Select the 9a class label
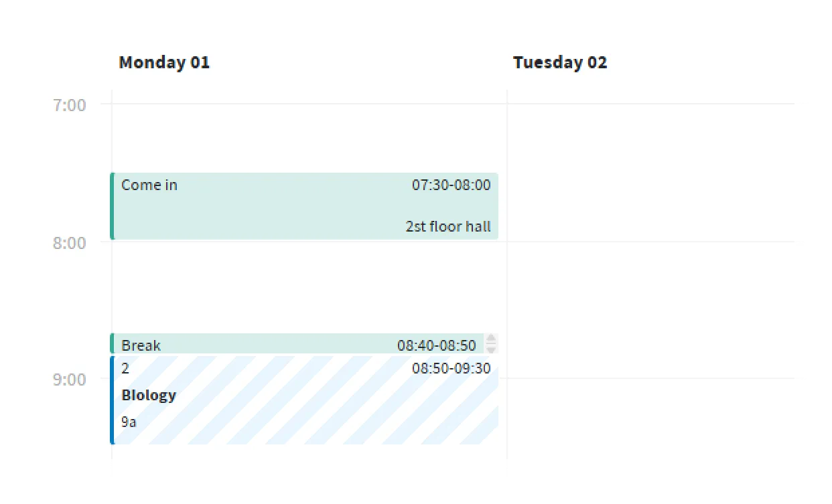 (129, 422)
